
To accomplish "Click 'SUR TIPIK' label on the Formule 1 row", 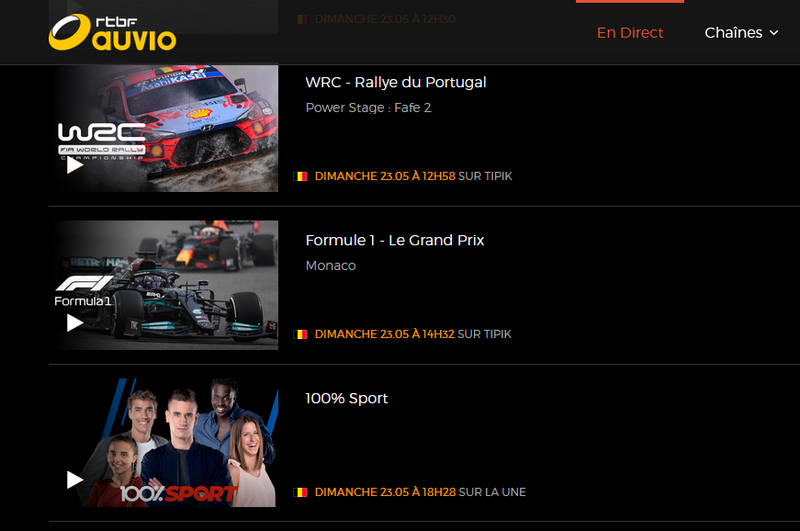I will (485, 335).
